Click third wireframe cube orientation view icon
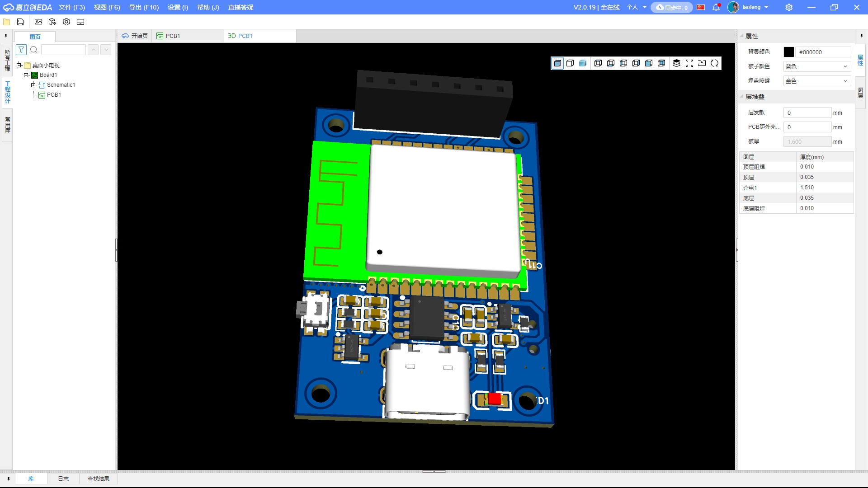 tap(623, 63)
